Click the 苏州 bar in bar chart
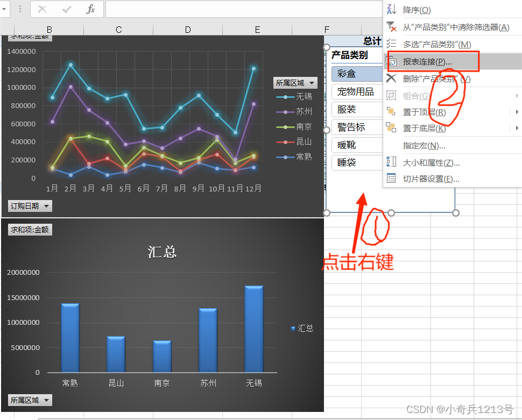The height and width of the screenshot is (420, 522). click(208, 340)
